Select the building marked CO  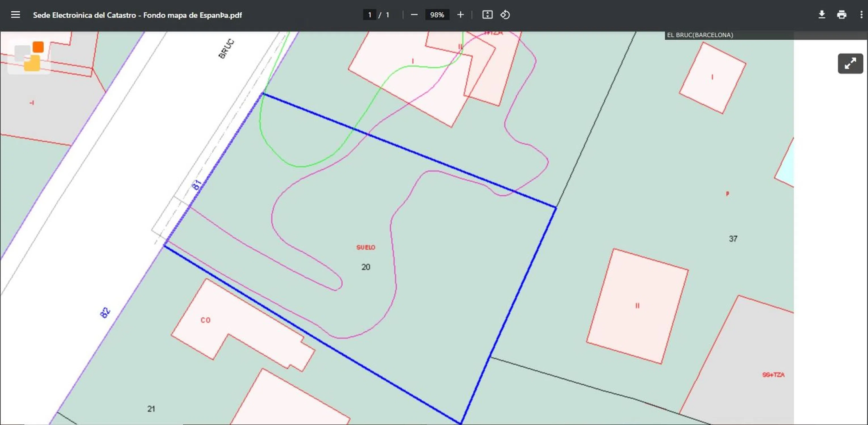point(206,320)
